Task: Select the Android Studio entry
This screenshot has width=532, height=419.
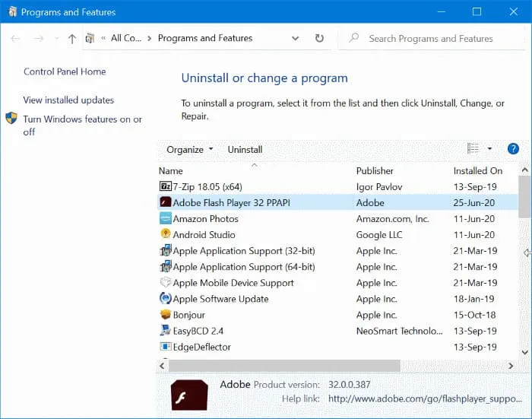Action: (x=337, y=235)
